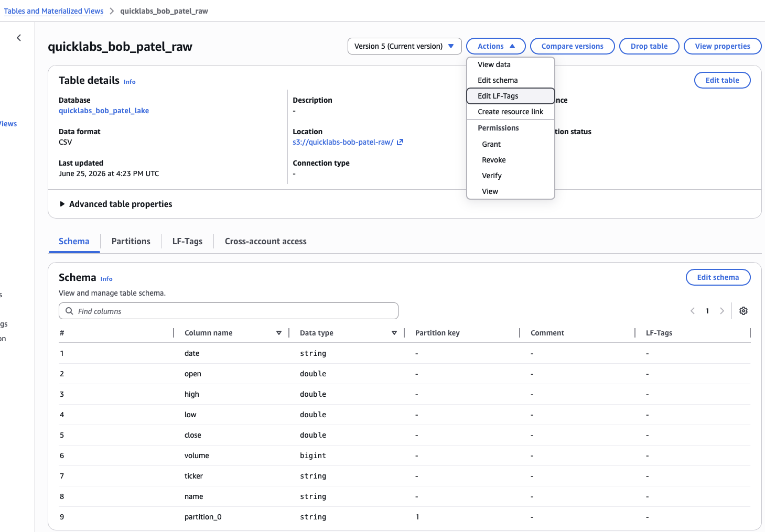The width and height of the screenshot is (765, 532).
Task: Click the Edit table button
Action: pos(722,80)
